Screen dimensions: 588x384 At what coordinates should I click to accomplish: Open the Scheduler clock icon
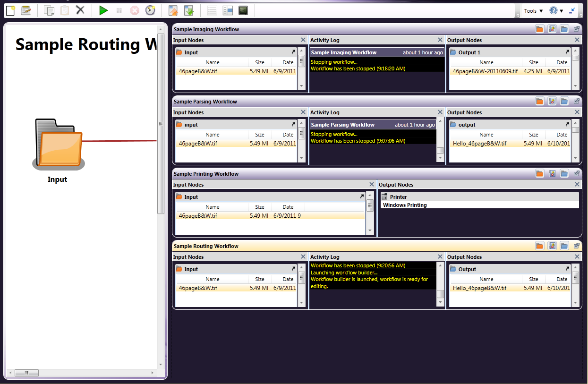(x=150, y=10)
